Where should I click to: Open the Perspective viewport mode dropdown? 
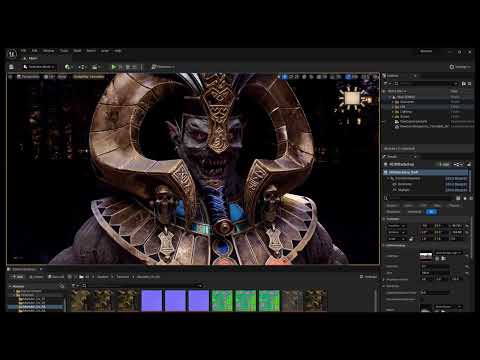click(x=28, y=77)
